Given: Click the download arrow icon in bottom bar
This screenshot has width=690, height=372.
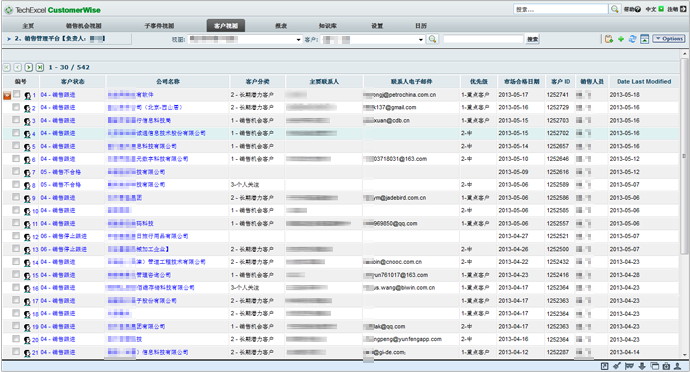Looking at the screenshot, I should coord(642,366).
